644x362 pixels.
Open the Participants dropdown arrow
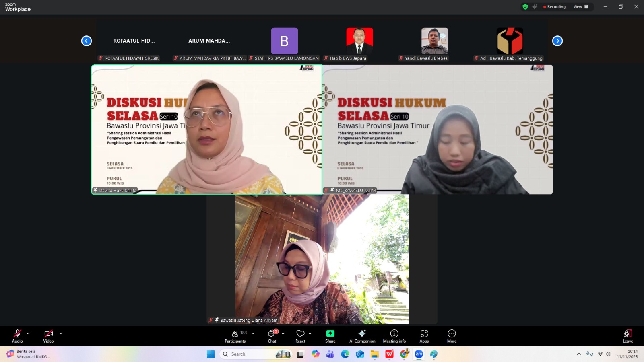pos(252,333)
